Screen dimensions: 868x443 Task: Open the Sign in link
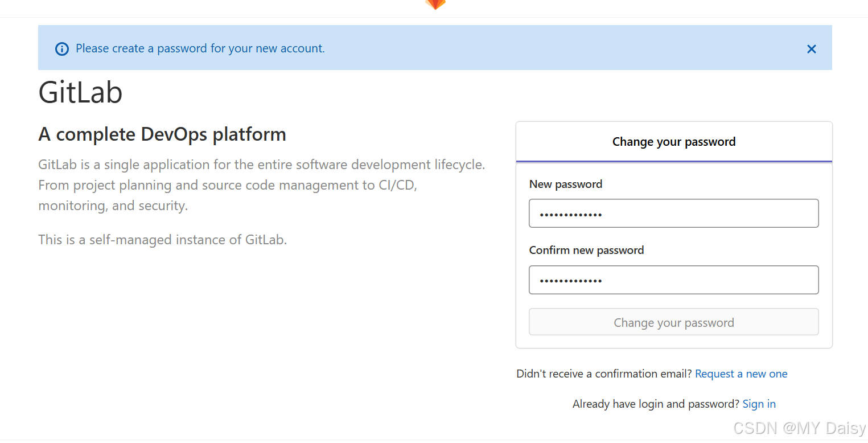759,404
